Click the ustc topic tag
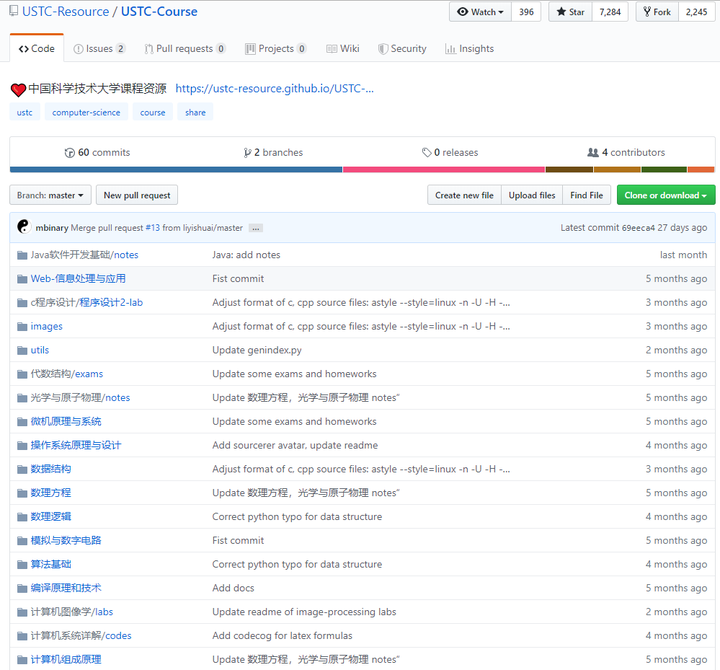720x670 pixels. click(25, 113)
